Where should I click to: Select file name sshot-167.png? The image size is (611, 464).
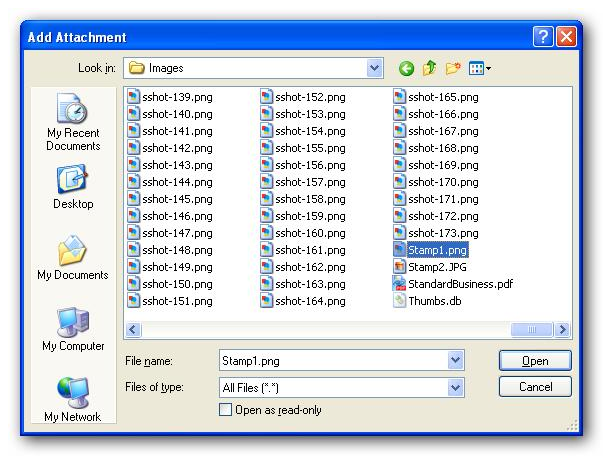(443, 131)
